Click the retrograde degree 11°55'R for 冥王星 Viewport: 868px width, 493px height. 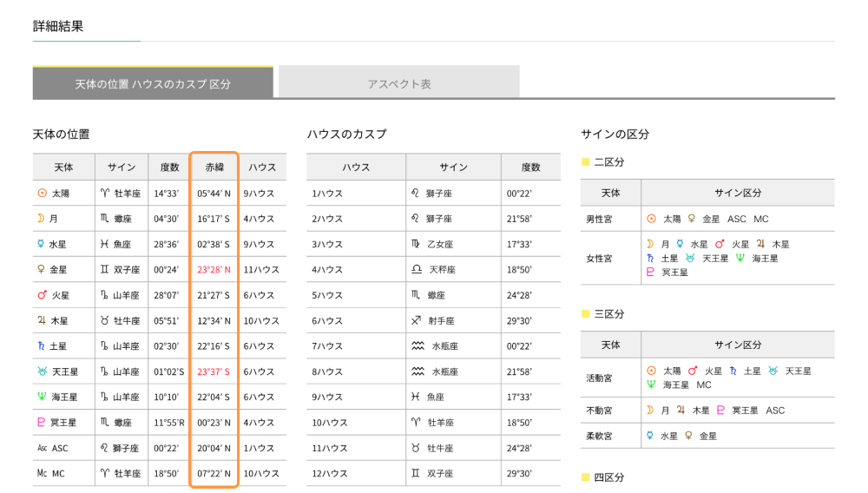pos(169,422)
